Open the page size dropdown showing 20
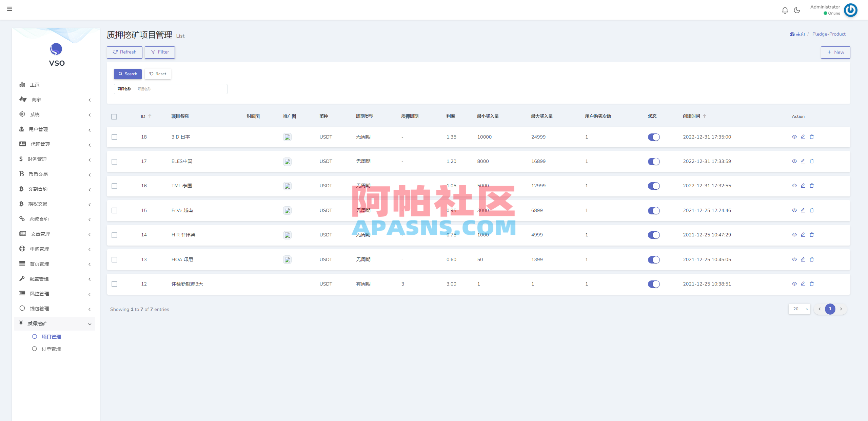Screen dimensions: 868x421 tap(800, 309)
